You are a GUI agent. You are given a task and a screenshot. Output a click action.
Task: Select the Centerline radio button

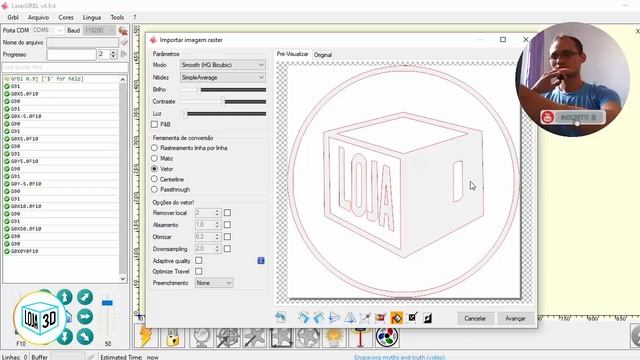point(154,179)
